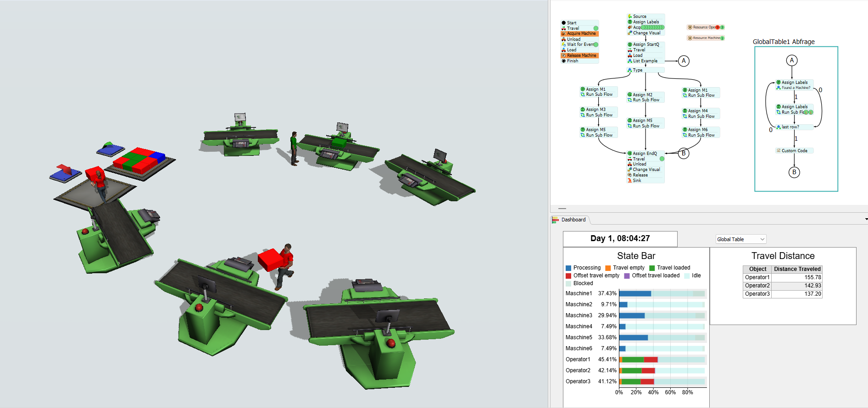Click the 'Found a Machine?' decision icon
The height and width of the screenshot is (408, 868).
tap(779, 88)
